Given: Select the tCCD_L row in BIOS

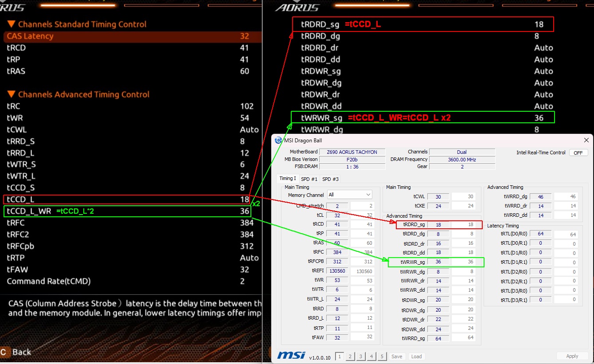Looking at the screenshot, I should tap(127, 200).
